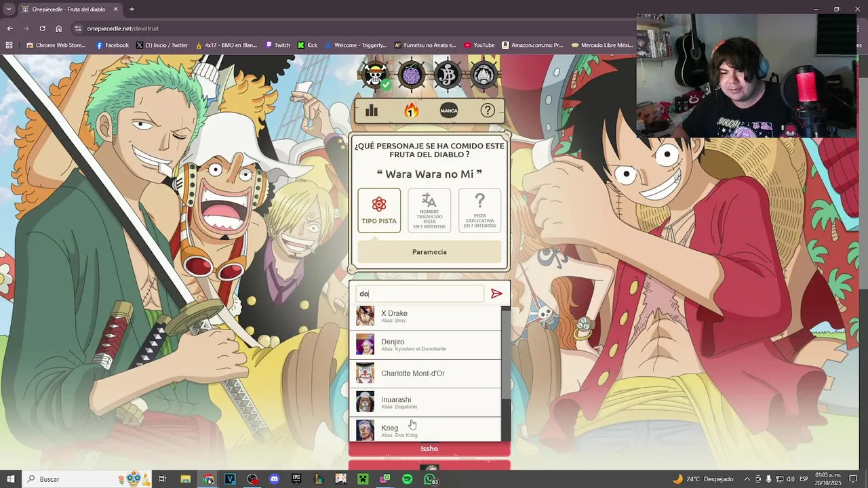
Task: Open the tab search dropdown
Action: (9, 9)
